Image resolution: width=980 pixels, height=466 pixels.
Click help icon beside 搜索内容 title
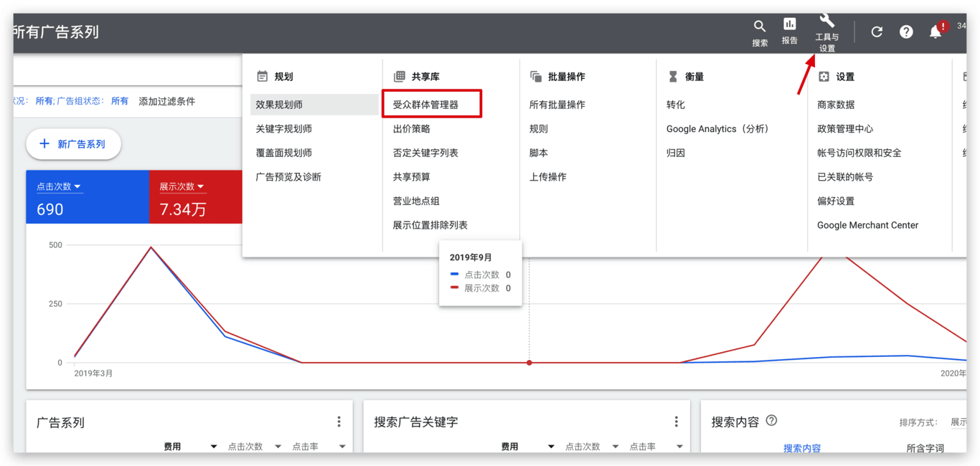(771, 421)
